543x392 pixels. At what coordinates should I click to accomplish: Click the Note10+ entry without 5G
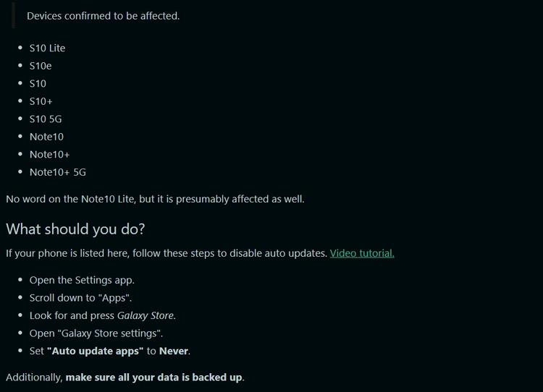49,154
